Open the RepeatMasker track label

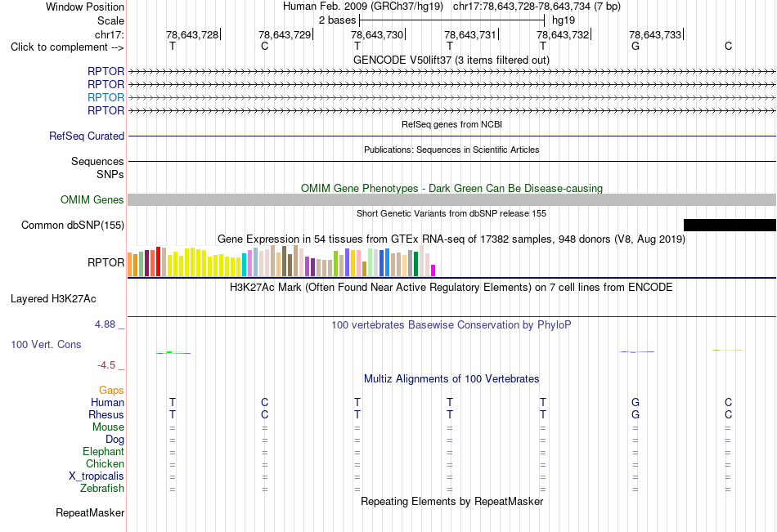click(90, 512)
